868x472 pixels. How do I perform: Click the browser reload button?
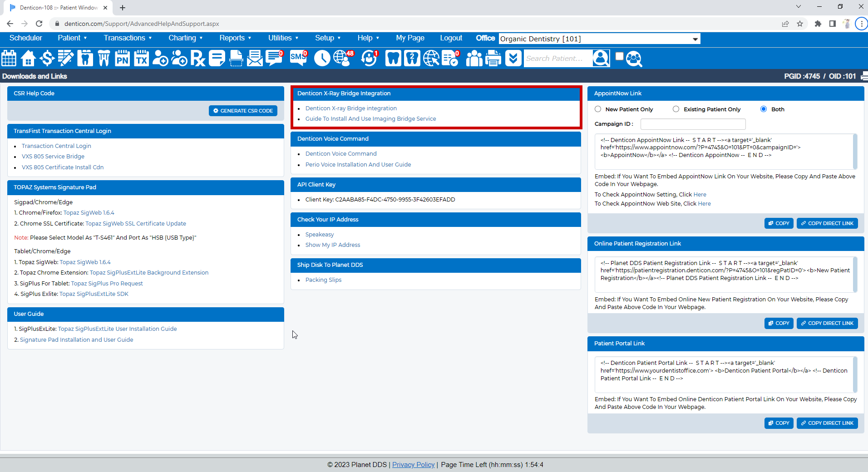pos(39,24)
